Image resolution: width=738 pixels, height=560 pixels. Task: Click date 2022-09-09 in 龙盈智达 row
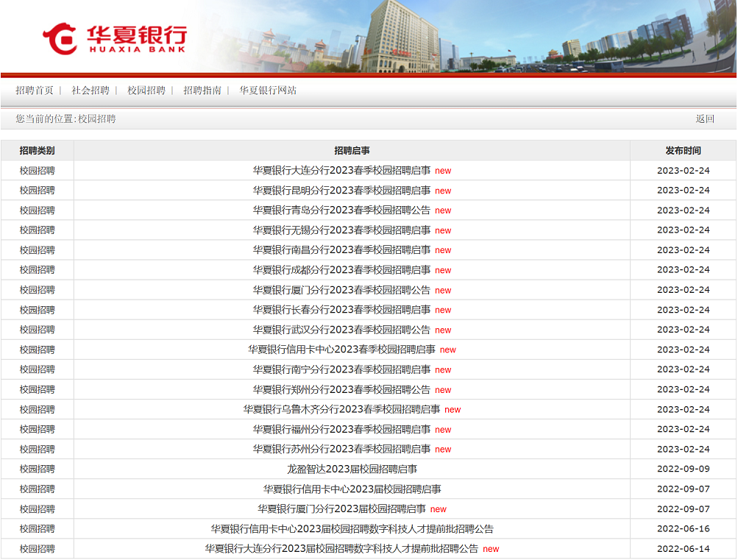[684, 469]
